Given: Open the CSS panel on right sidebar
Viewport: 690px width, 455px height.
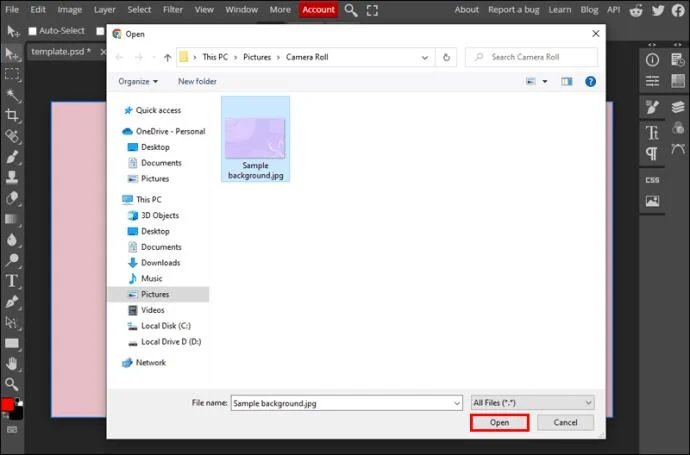Looking at the screenshot, I should coord(652,180).
